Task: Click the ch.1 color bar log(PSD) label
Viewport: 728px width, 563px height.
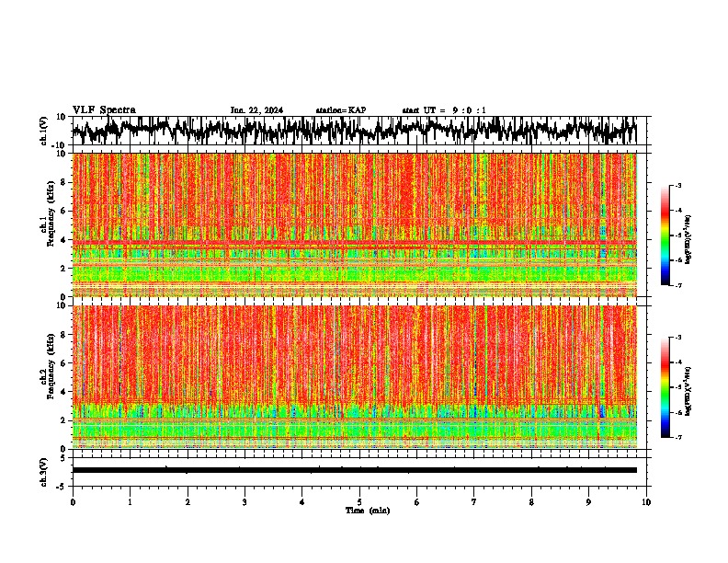Action: pyautogui.click(x=688, y=240)
